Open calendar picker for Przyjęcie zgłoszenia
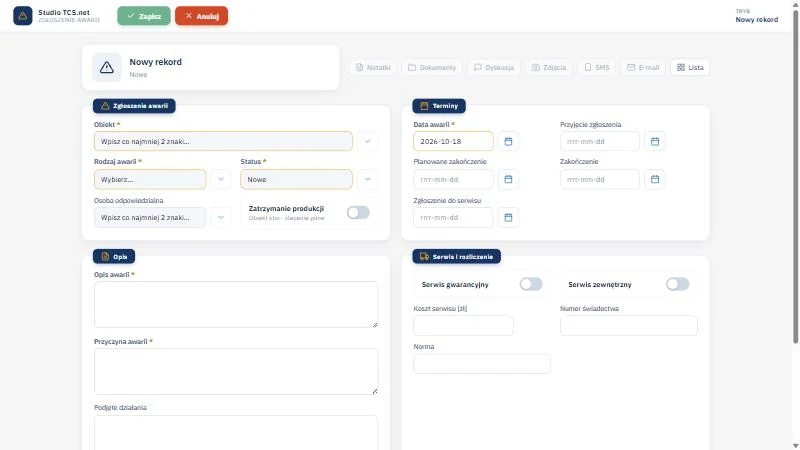 655,141
